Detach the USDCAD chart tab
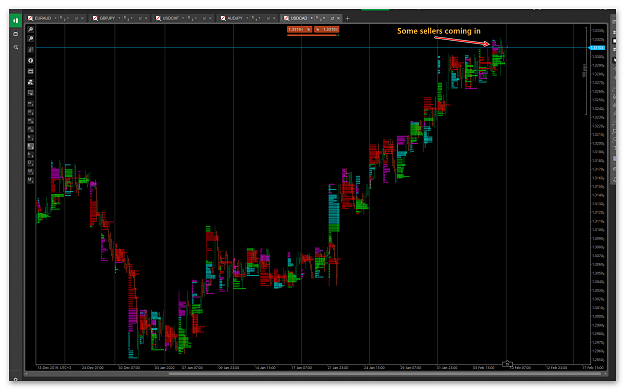The height and width of the screenshot is (390, 625). pos(332,18)
